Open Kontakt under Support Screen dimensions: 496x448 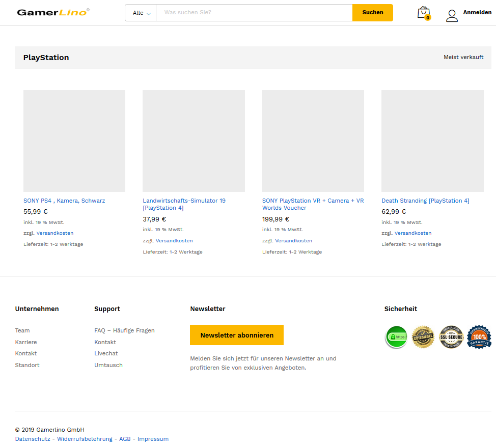(105, 342)
